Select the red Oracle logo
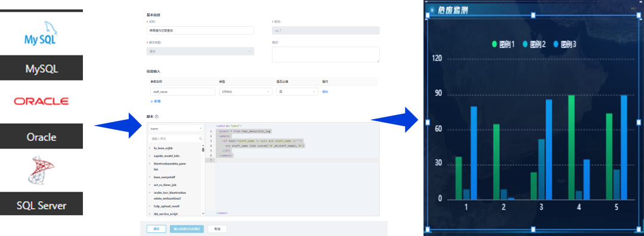644x236 pixels. (x=41, y=101)
